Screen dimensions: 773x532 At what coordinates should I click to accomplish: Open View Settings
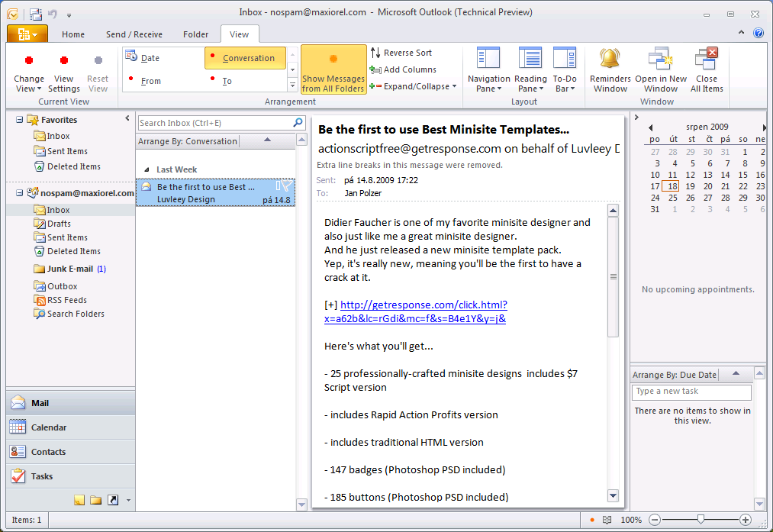click(63, 72)
